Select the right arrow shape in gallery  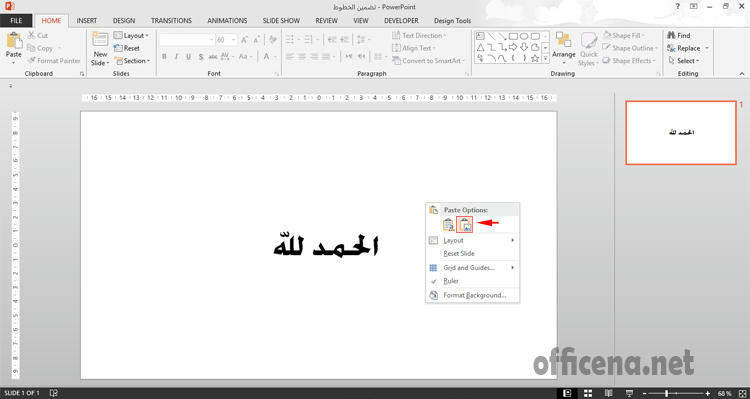pyautogui.click(x=513, y=47)
